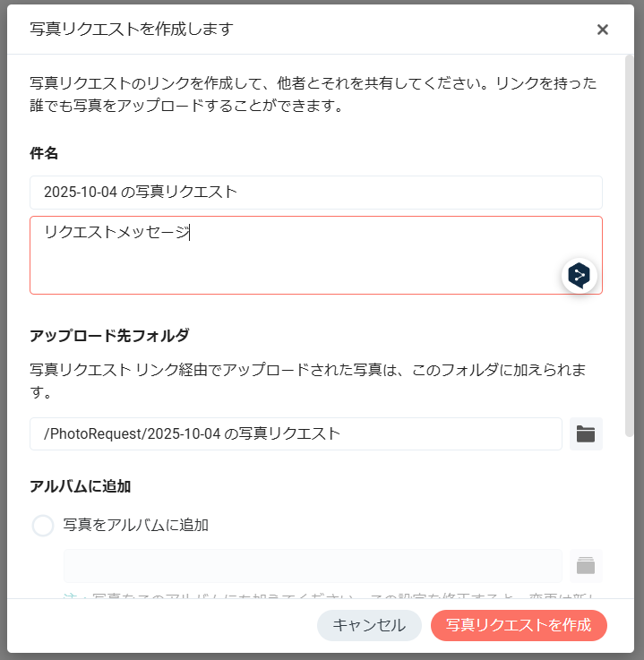644x660 pixels.
Task: Open the folder browser for upload destination
Action: [x=586, y=434]
